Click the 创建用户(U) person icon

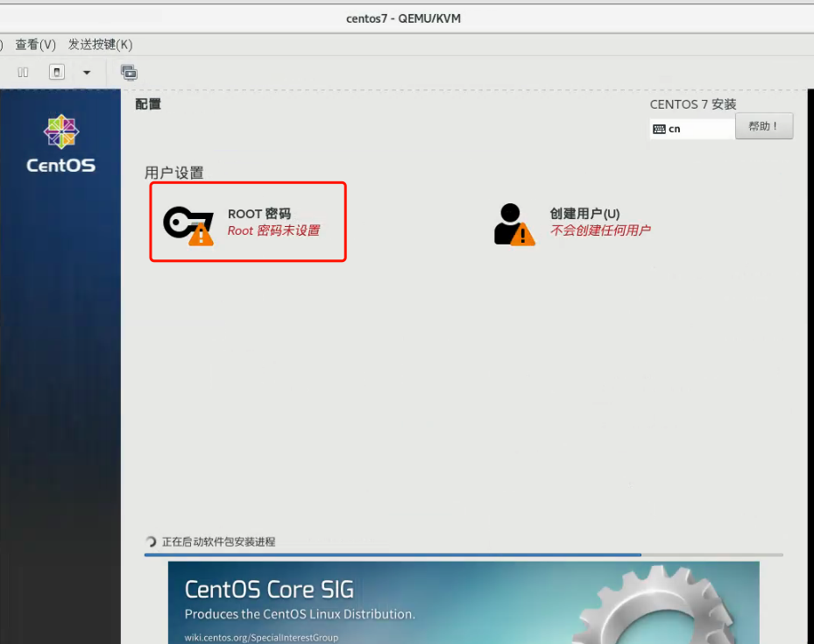click(x=514, y=224)
